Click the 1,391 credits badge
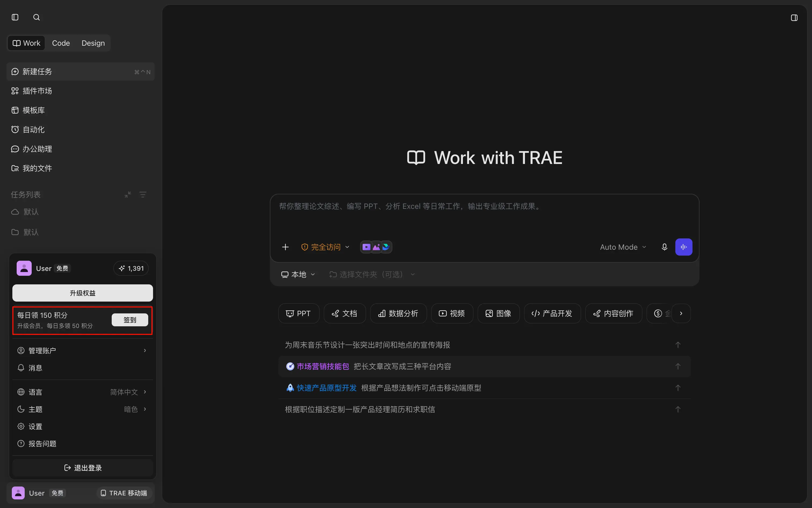 (x=131, y=269)
